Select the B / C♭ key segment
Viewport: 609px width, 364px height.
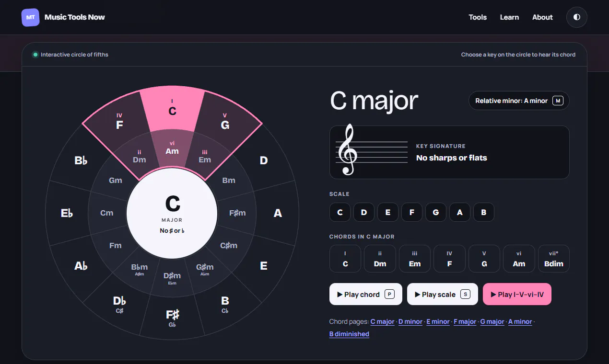pyautogui.click(x=225, y=304)
